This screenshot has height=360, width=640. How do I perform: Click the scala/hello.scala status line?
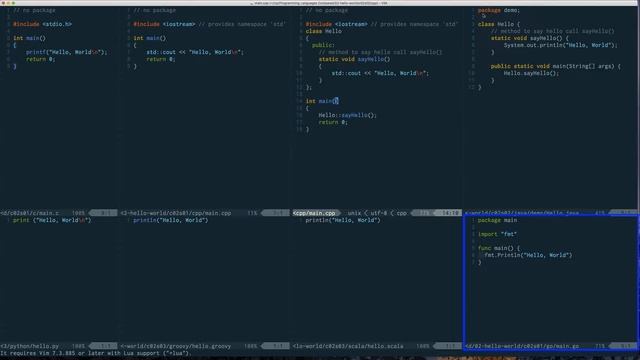click(377, 346)
